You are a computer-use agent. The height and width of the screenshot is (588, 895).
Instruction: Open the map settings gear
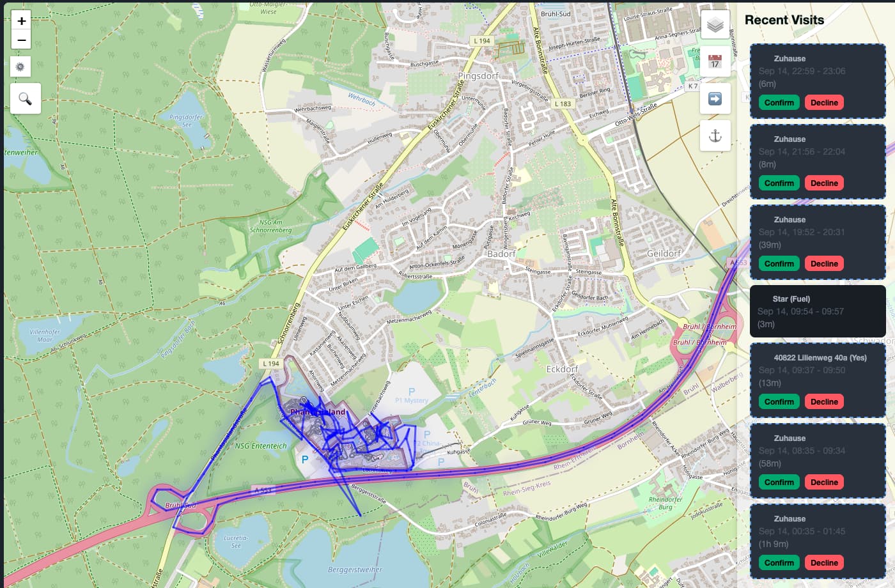click(x=20, y=66)
